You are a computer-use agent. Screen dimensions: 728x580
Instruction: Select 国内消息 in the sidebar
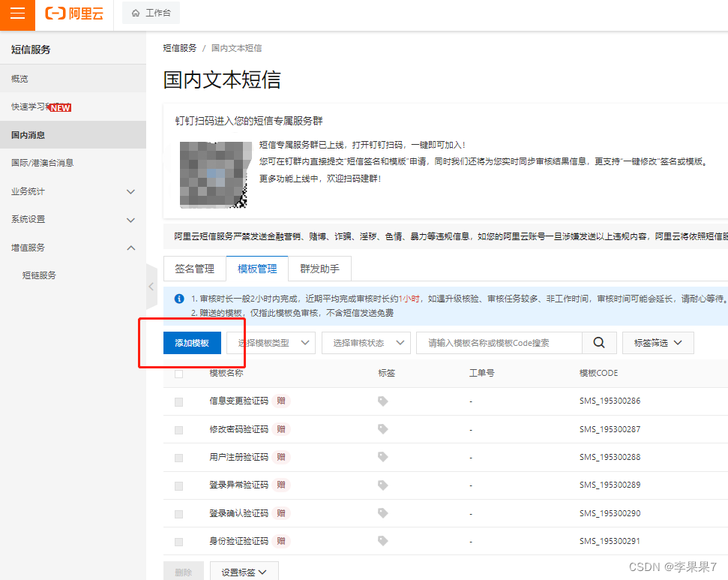pos(73,135)
